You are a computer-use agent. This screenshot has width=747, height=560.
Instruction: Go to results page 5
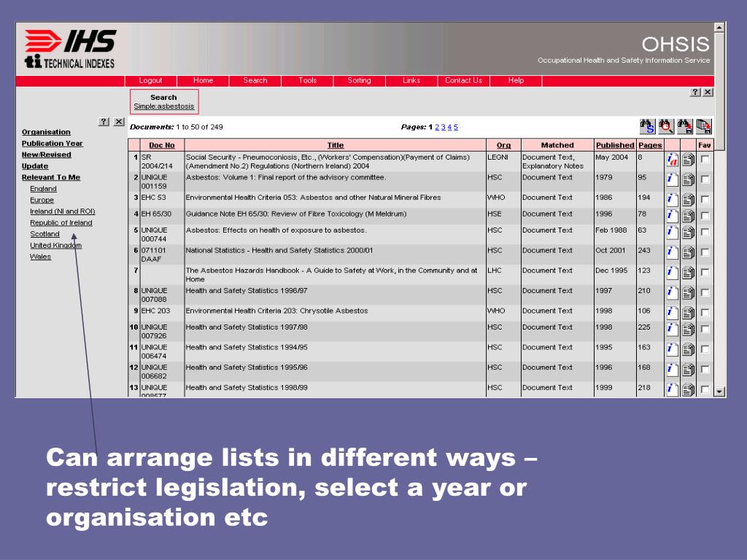tap(456, 127)
